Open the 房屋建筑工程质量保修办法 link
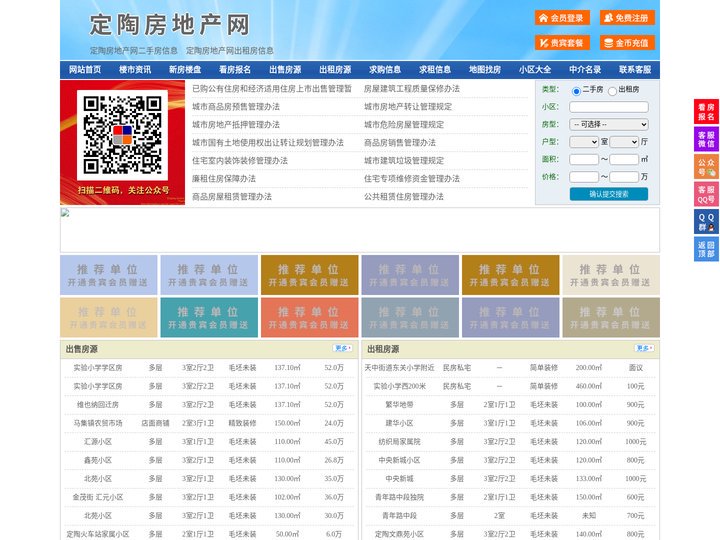This screenshot has height=540, width=720. pyautogui.click(x=412, y=89)
